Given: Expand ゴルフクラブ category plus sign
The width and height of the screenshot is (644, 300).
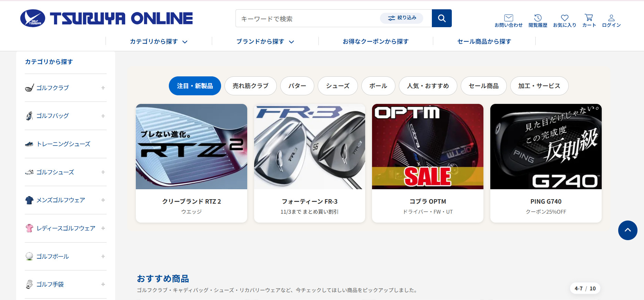Looking at the screenshot, I should [x=103, y=88].
